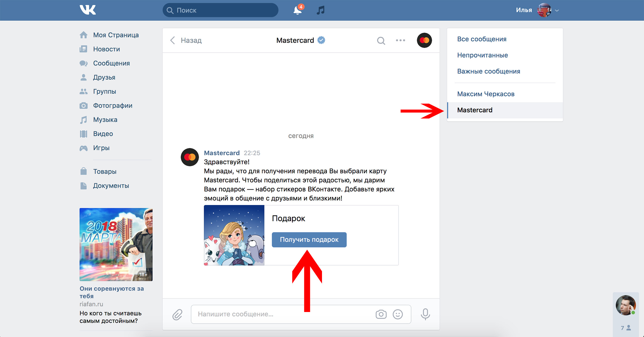Viewport: 644px width, 337px height.
Task: Open Товары bag icon
Action: 83,171
